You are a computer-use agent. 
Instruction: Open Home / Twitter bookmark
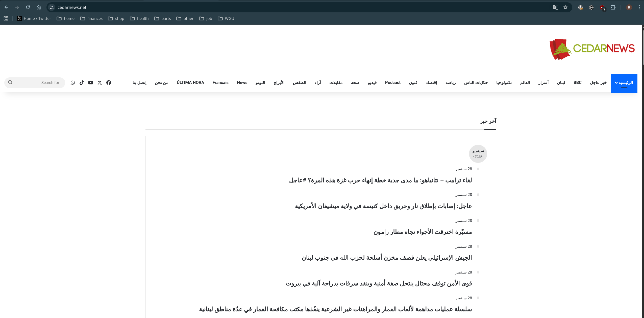[34, 18]
